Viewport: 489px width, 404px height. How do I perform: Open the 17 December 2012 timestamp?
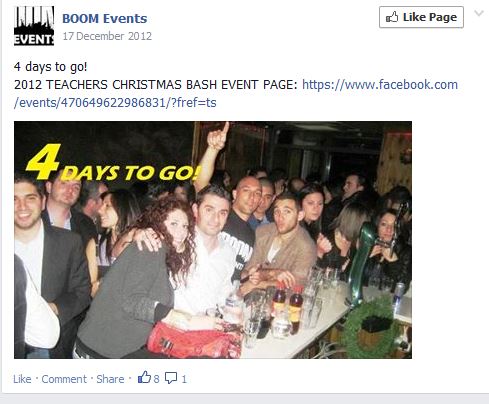[x=107, y=36]
